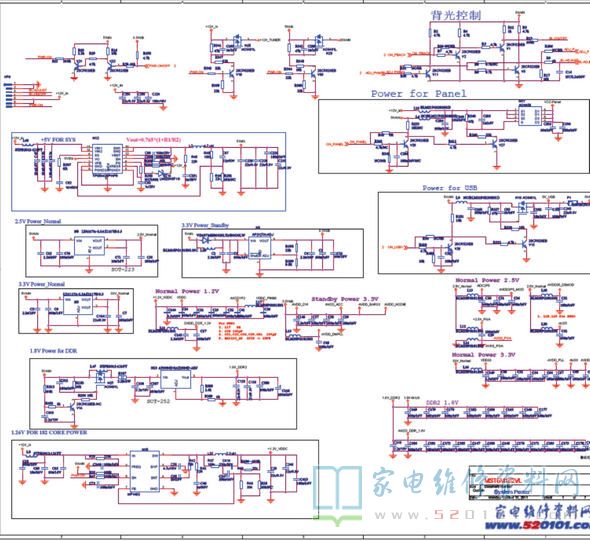Viewport: 590px width, 541px height.
Task: Click the Standby Power 3.3V heading
Action: click(x=345, y=299)
